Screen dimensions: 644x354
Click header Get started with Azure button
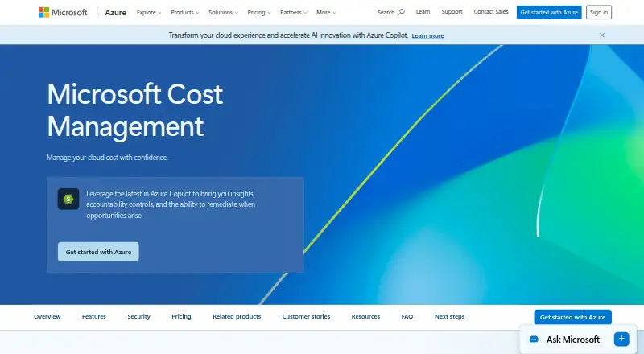pyautogui.click(x=549, y=12)
